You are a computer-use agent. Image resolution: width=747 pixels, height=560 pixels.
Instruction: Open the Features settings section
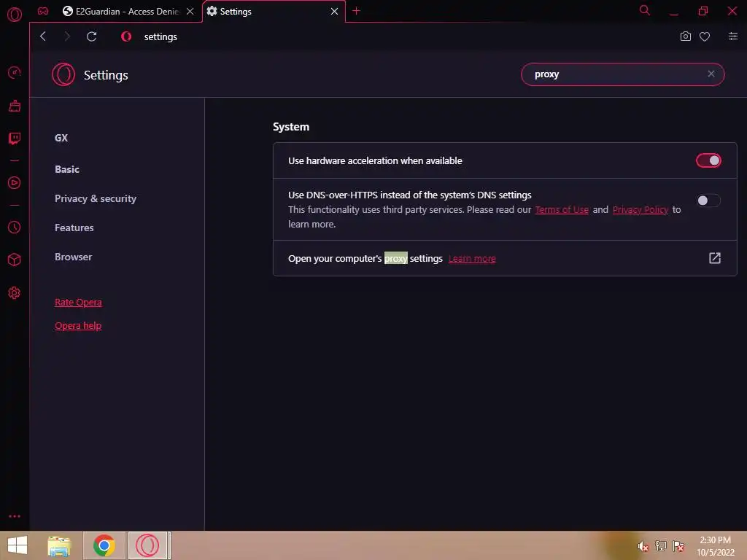[x=74, y=227]
